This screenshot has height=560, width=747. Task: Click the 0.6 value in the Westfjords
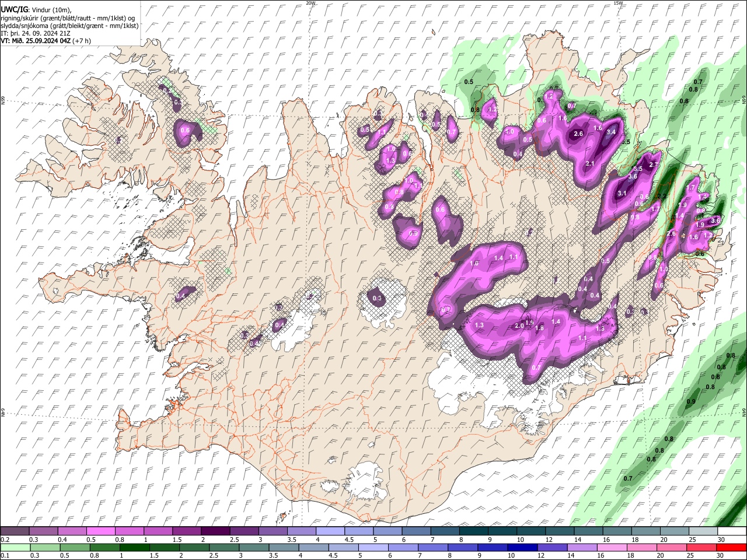[185, 130]
